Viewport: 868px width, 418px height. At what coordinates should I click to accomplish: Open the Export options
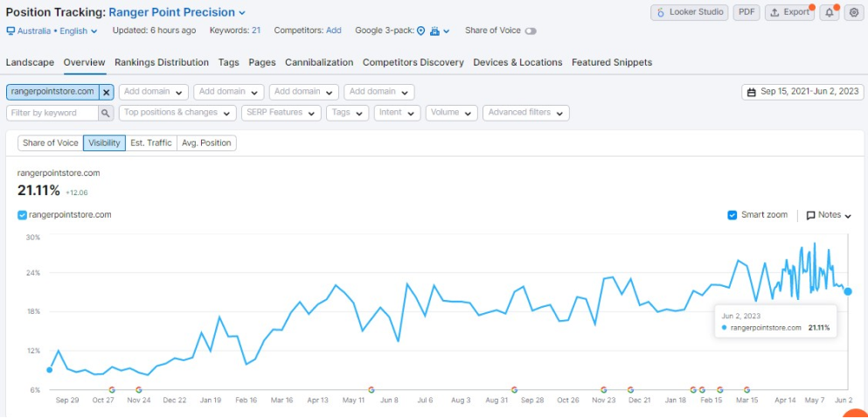[789, 12]
